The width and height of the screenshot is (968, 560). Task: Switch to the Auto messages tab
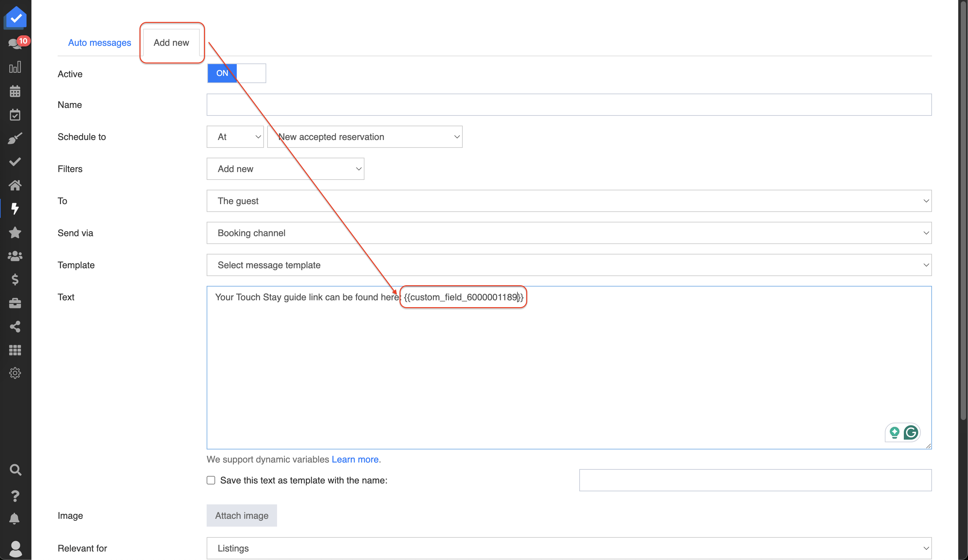(x=100, y=43)
